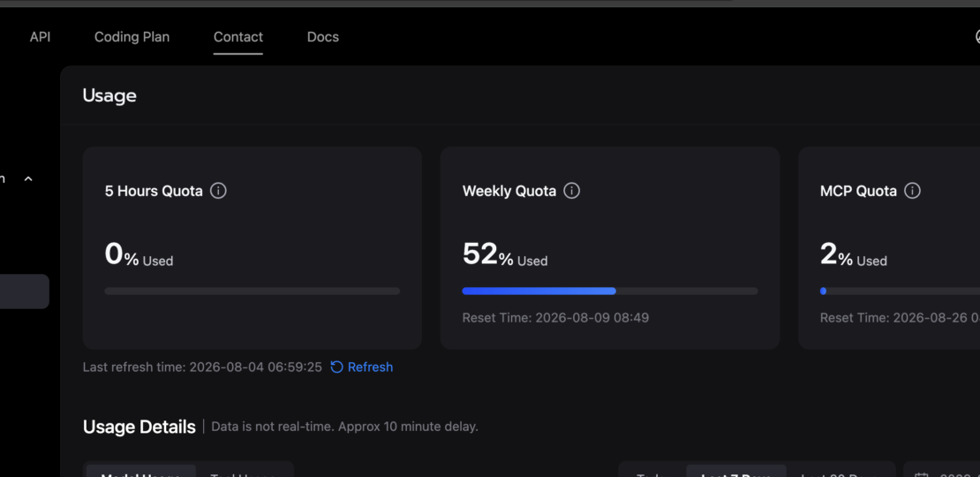Go to the Contact page
The width and height of the screenshot is (980, 477).
click(x=238, y=37)
